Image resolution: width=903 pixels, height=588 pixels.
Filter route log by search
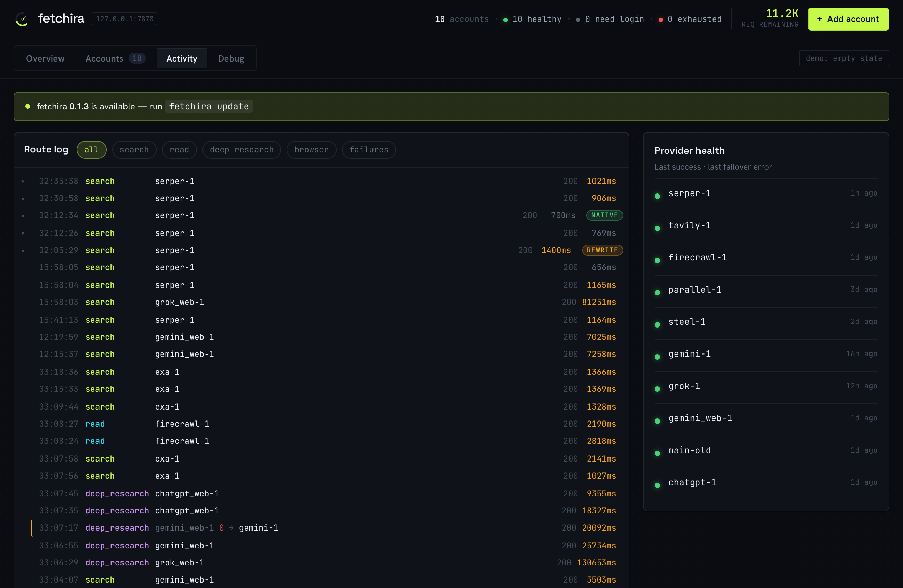[x=134, y=150]
